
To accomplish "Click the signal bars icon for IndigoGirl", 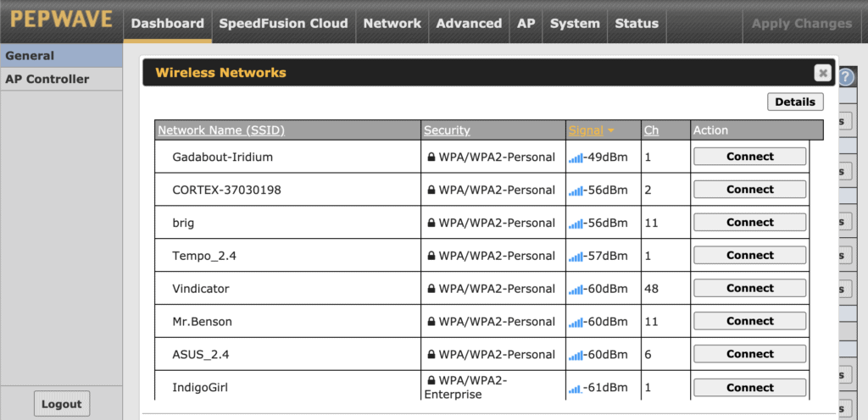I will [x=576, y=389].
